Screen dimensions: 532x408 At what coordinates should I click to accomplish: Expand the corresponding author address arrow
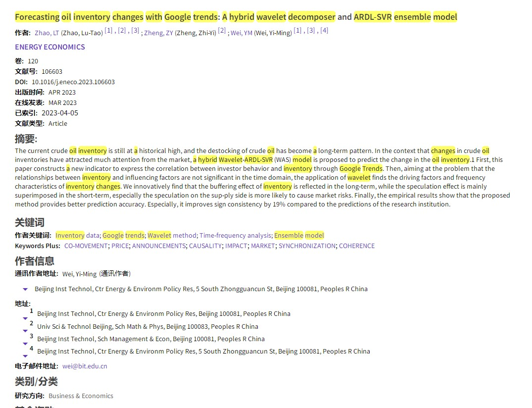pos(25,289)
